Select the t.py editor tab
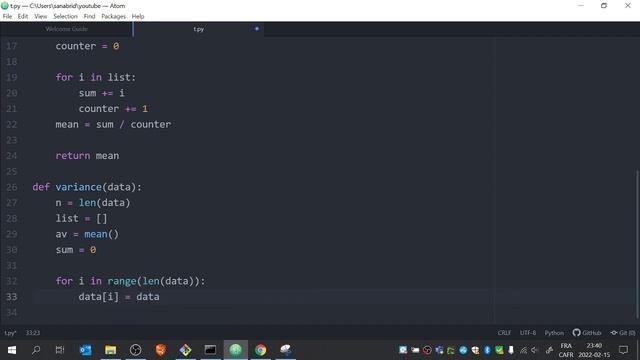This screenshot has height=360, width=640. [x=198, y=29]
